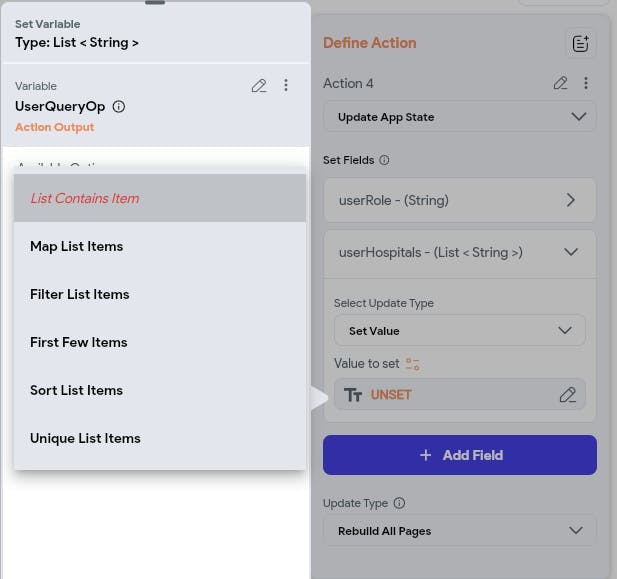Click info icon next to Set Fields
This screenshot has height=579, width=617.
click(384, 160)
